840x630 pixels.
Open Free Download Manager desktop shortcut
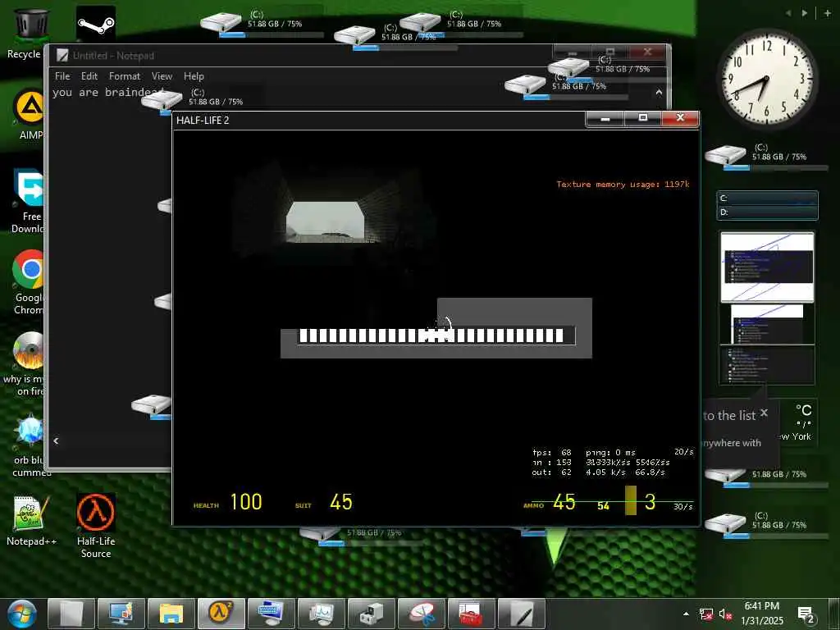29,202
